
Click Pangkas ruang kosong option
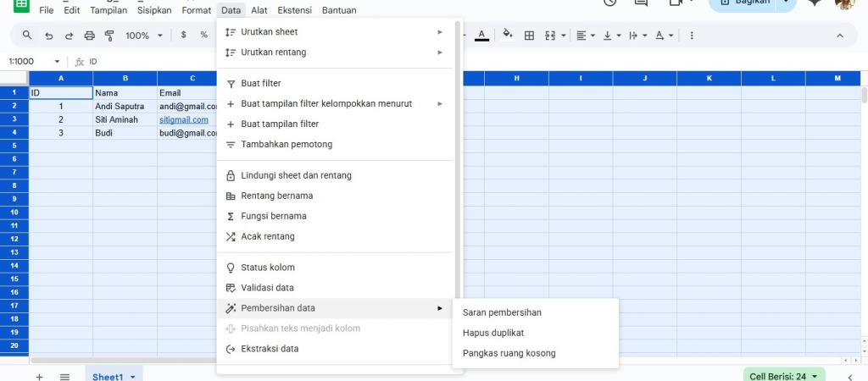coord(509,353)
